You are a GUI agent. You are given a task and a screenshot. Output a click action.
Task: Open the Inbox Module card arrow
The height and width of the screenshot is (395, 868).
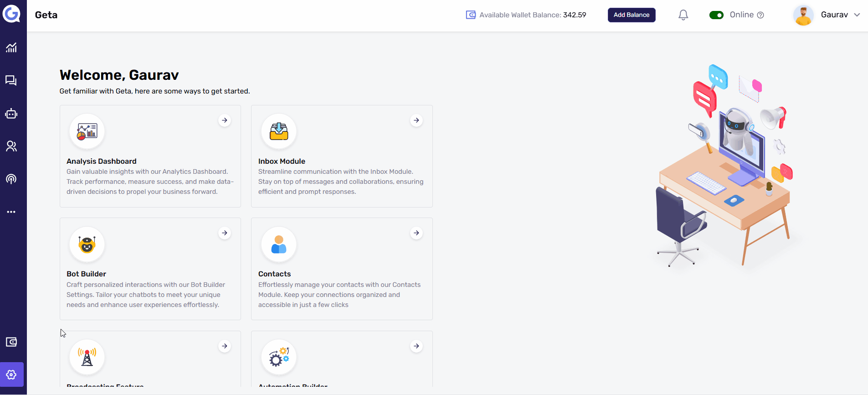(416, 120)
